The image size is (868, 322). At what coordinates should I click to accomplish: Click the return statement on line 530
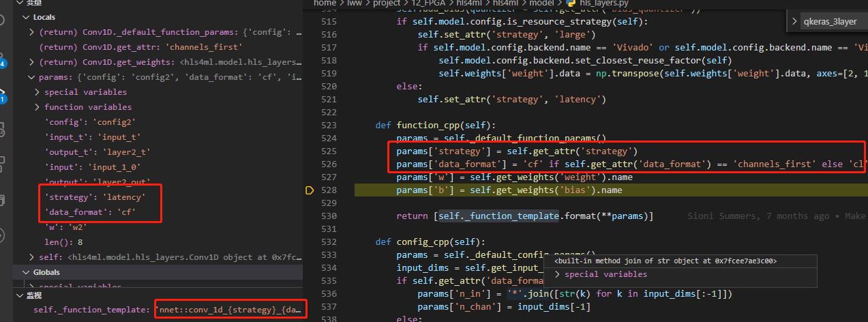pos(525,216)
